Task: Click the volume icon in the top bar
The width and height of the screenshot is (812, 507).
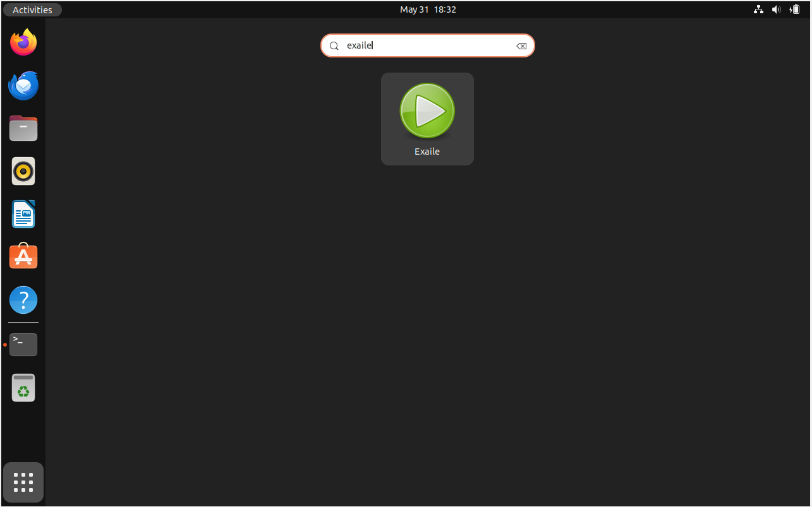Action: [777, 9]
